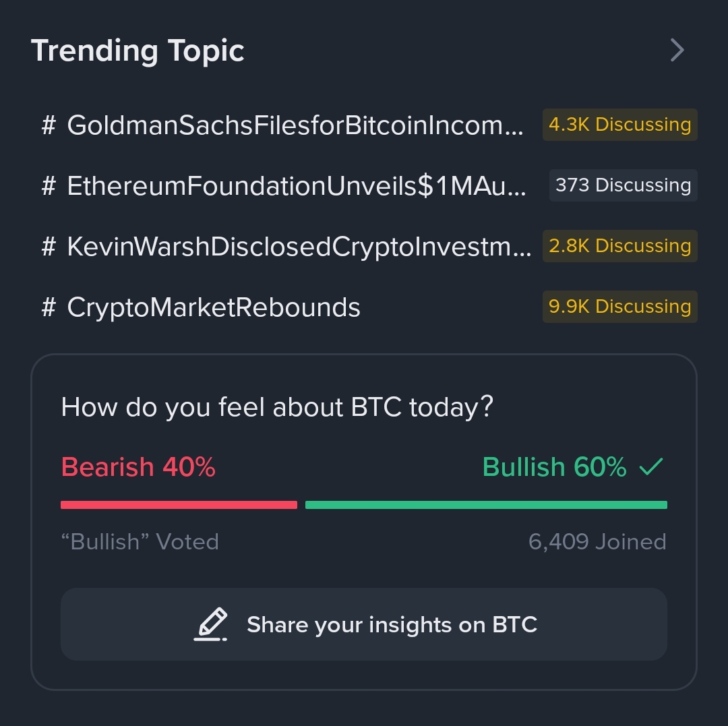The height and width of the screenshot is (726, 728).
Task: Tap the 4.3K Discussing badge
Action: pyautogui.click(x=619, y=125)
